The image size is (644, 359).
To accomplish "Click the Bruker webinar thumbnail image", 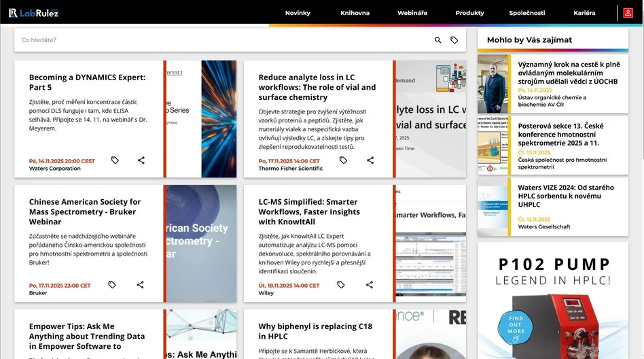I will (x=201, y=243).
